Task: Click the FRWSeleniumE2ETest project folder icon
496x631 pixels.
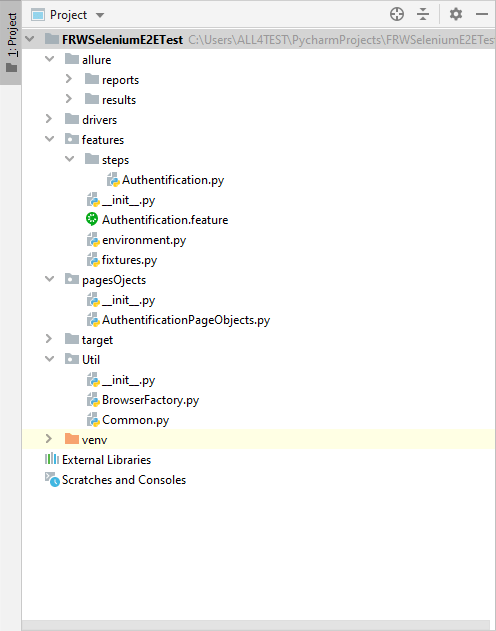Action: click(51, 39)
